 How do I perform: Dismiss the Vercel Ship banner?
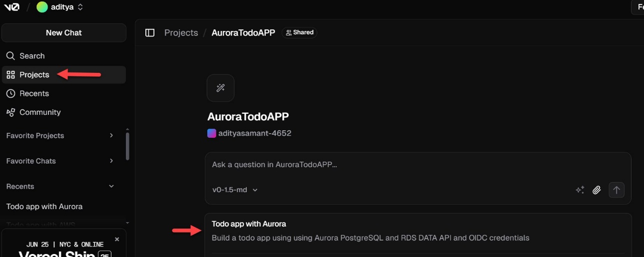(x=117, y=240)
